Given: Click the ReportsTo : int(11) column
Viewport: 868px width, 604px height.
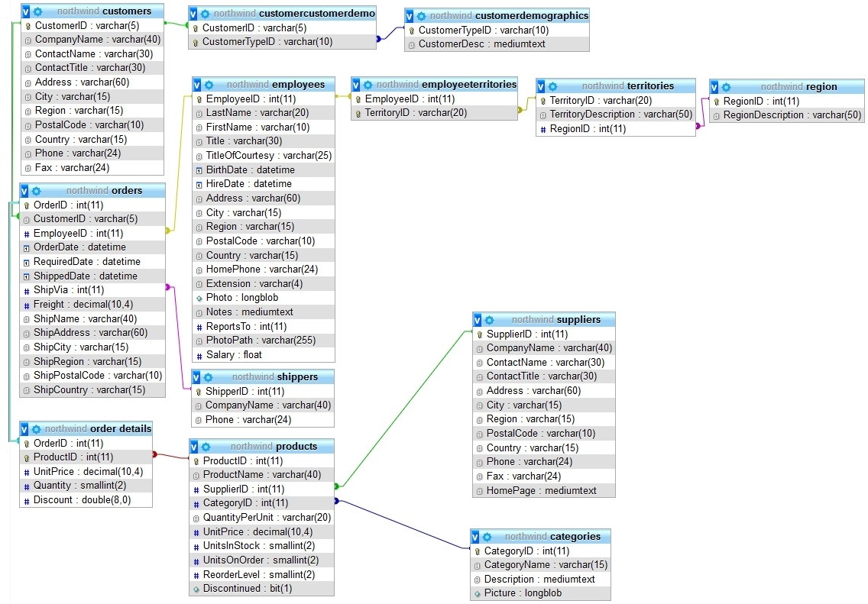Looking at the screenshot, I should [264, 327].
